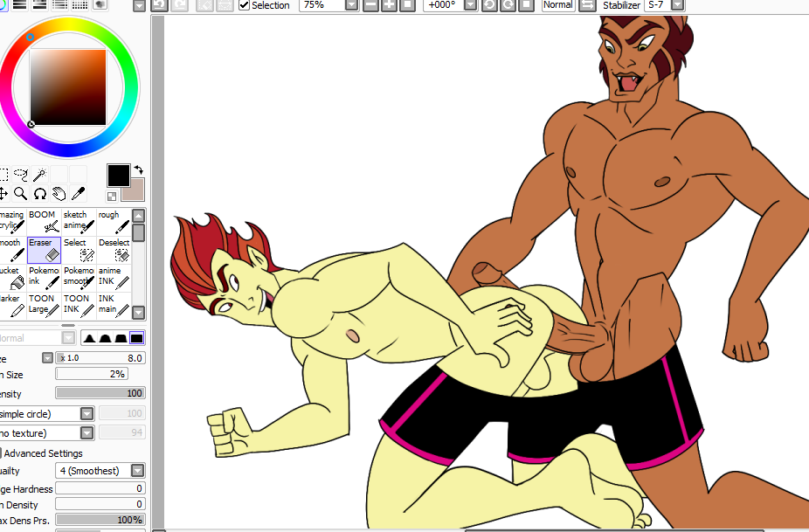Click the Normal view mode button
Screen dimensions: 809x532
(x=558, y=5)
